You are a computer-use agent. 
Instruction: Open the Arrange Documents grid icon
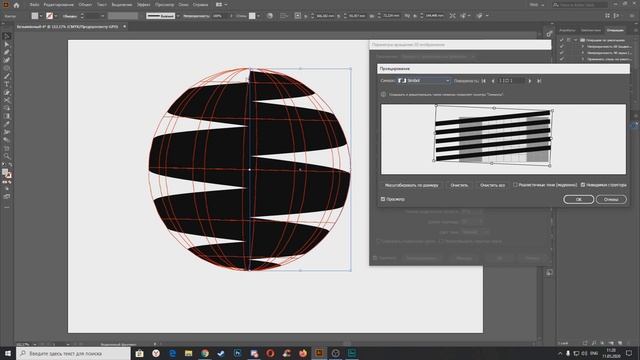[219, 4]
